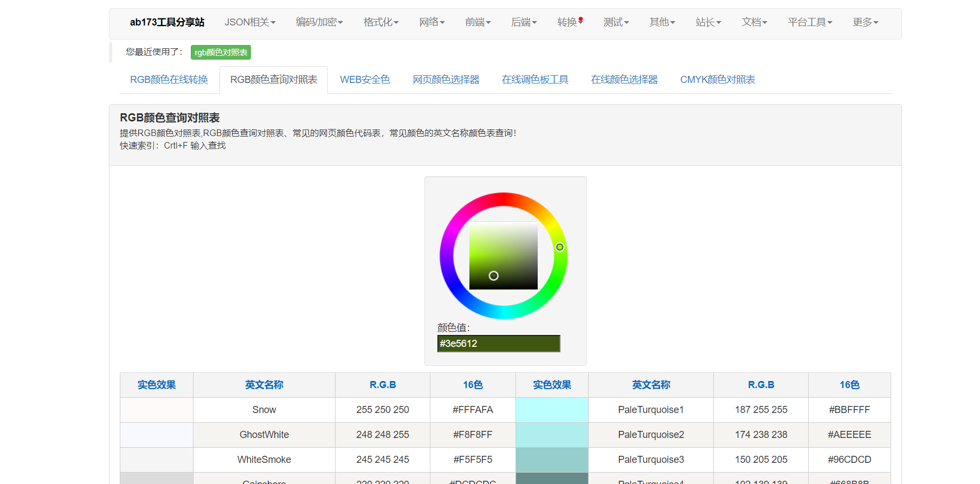Screen dimensions: 980x484
Task: Expand the 后端 dropdown menu
Action: 524,22
